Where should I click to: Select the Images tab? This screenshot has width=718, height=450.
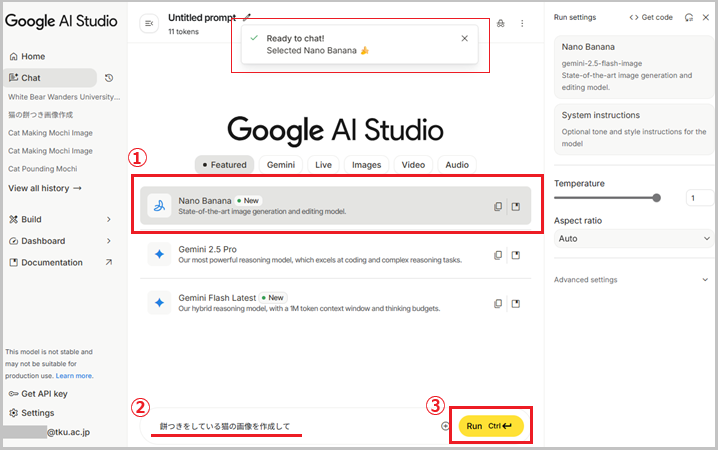pyautogui.click(x=366, y=165)
